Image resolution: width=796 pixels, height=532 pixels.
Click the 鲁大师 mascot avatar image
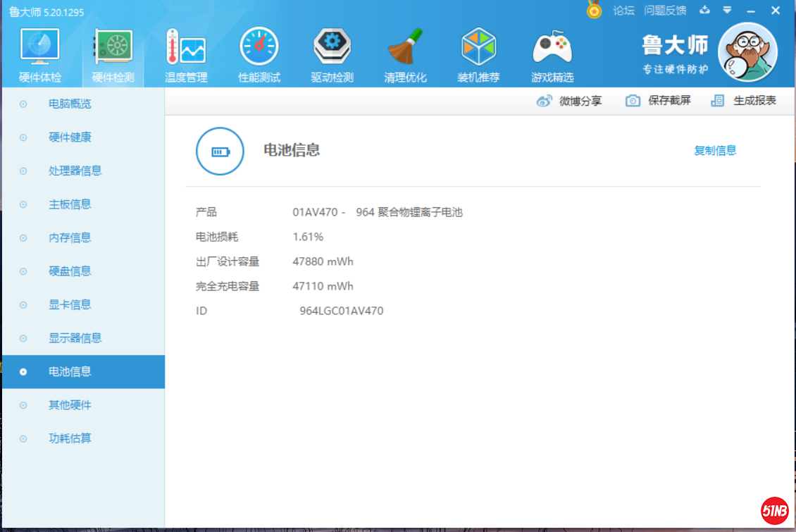pyautogui.click(x=747, y=52)
